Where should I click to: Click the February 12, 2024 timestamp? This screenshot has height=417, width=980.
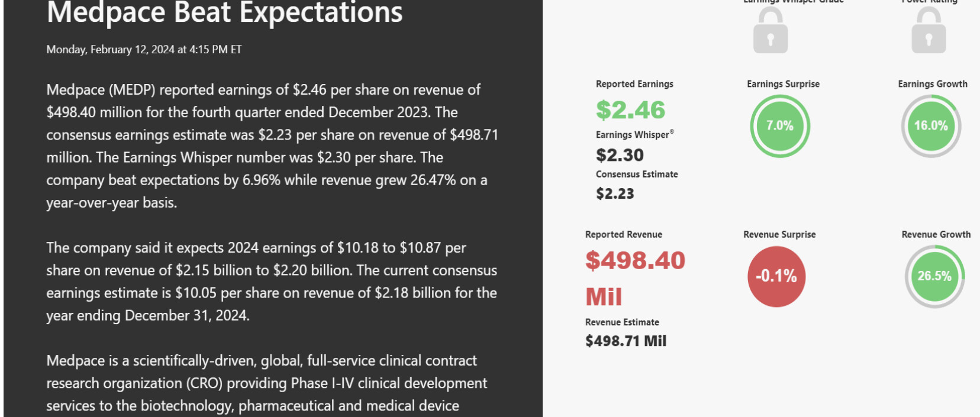click(144, 50)
